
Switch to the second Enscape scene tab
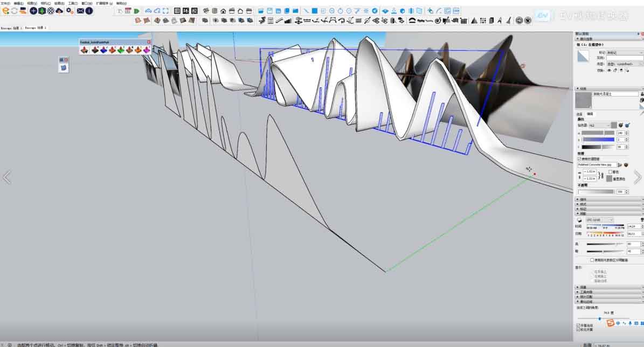click(x=36, y=27)
